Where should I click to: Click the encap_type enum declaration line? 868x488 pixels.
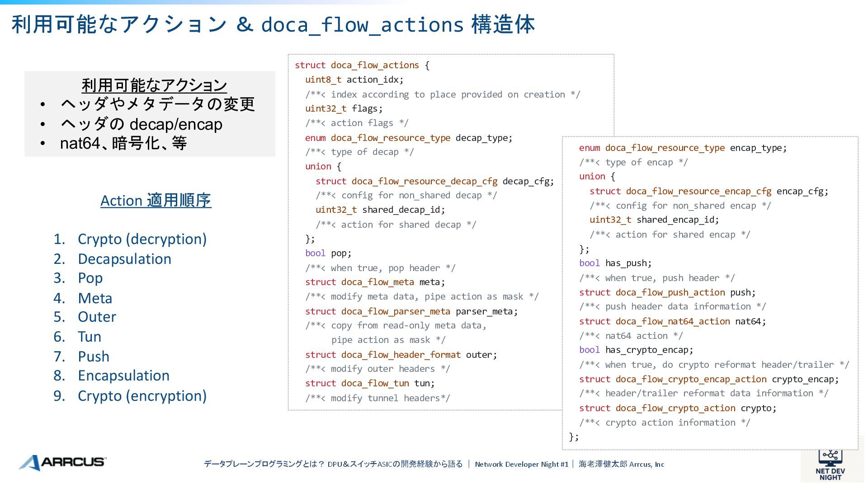coord(682,148)
